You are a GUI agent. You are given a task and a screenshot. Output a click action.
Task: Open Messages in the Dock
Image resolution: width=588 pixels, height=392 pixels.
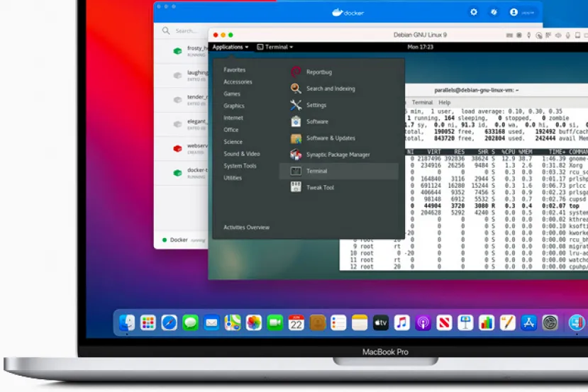click(190, 323)
